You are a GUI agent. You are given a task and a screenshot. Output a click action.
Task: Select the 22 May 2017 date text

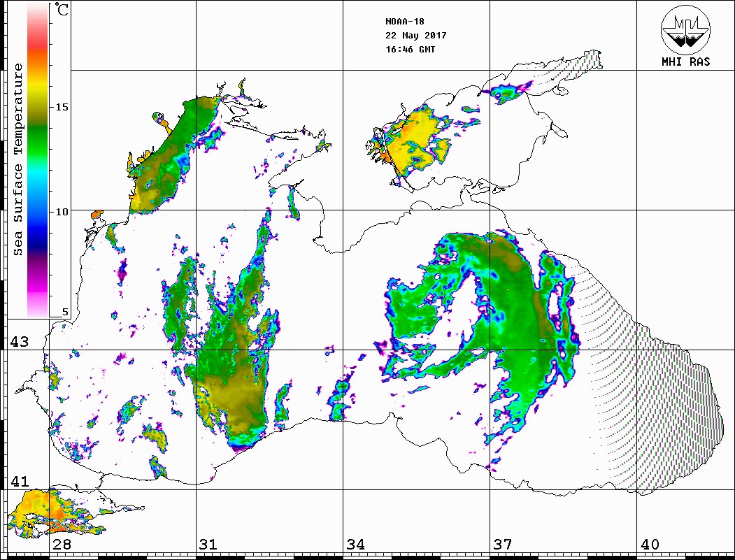coord(415,36)
